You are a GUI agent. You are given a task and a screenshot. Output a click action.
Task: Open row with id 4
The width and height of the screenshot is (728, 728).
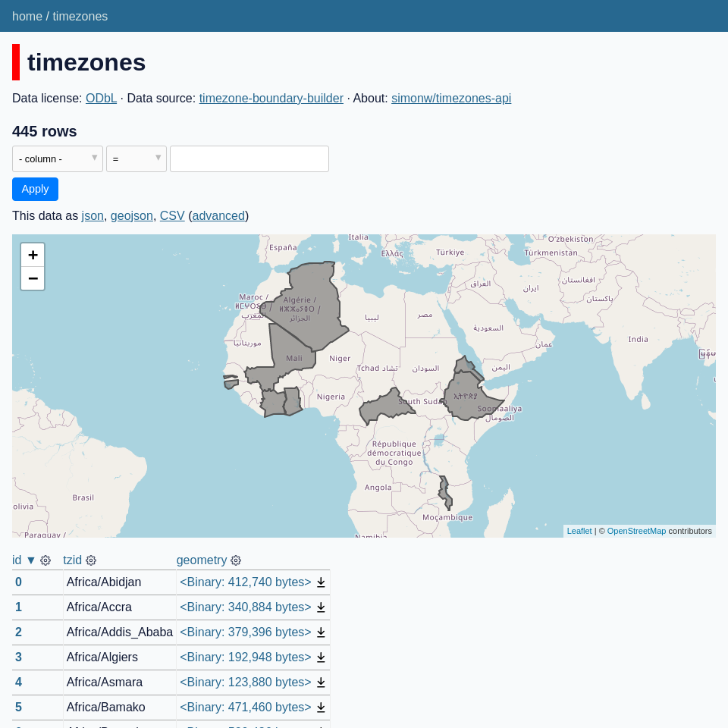[x=18, y=682]
